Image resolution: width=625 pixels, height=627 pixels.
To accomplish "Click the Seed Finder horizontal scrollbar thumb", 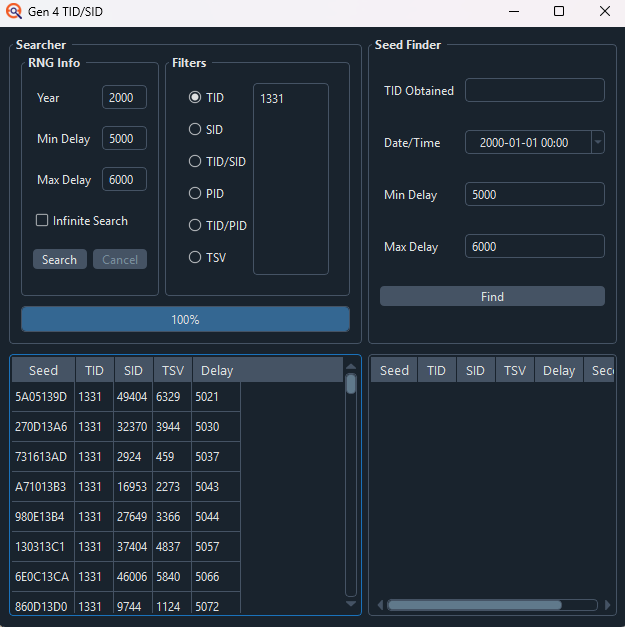I will point(474,605).
